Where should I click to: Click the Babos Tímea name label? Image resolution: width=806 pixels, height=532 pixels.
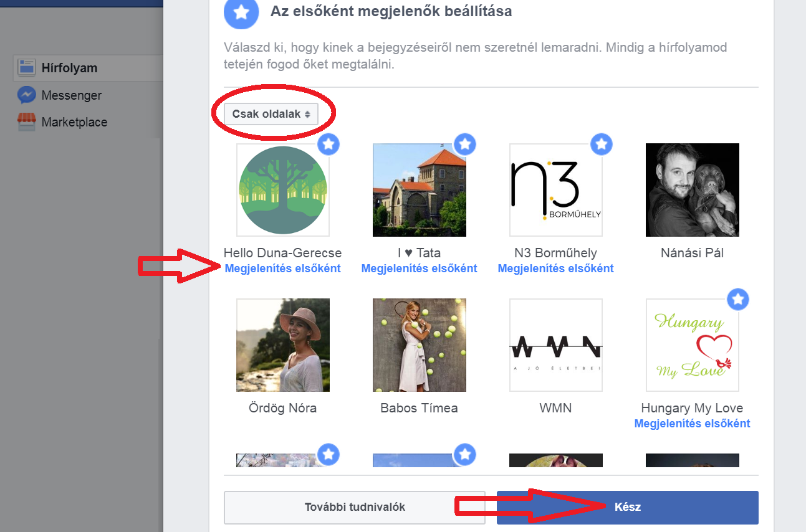[x=420, y=408]
